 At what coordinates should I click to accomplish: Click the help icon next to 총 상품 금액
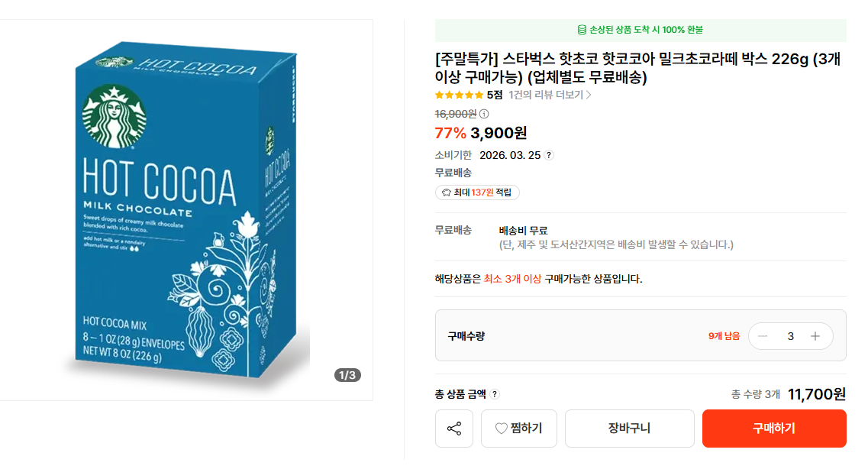495,394
